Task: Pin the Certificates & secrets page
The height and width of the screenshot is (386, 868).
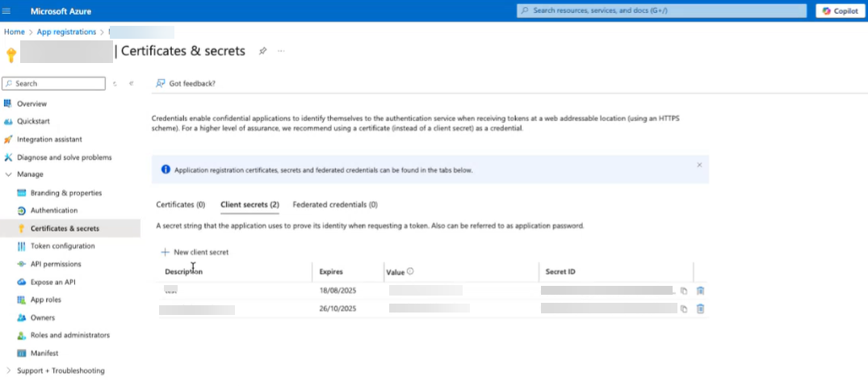Action: (x=263, y=51)
